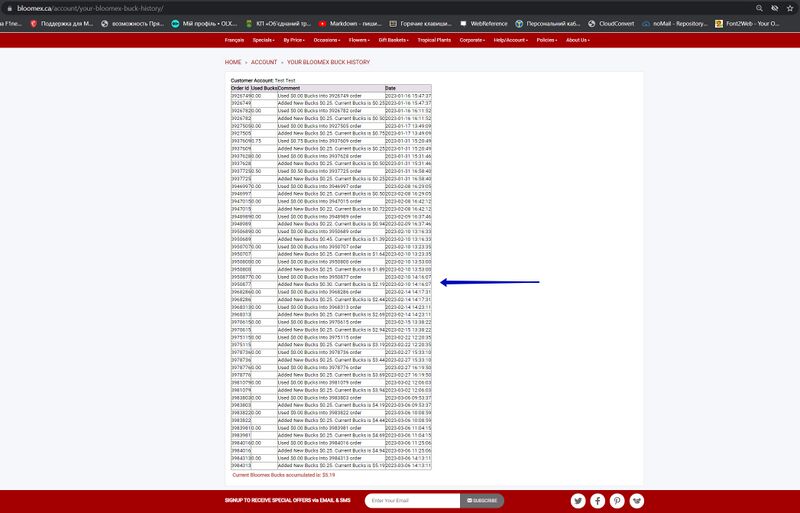The height and width of the screenshot is (513, 800).
Task: Switch site language to Français
Action: [x=234, y=40]
